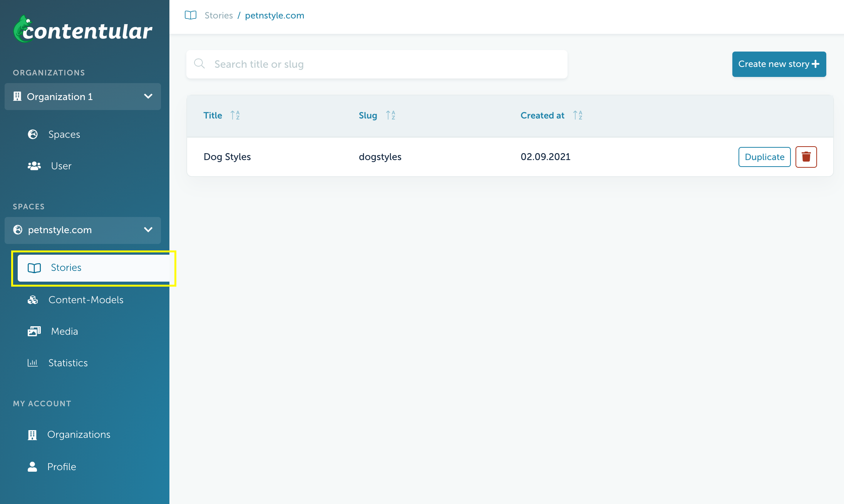
Task: Click the Spaces globe icon
Action: [33, 134]
